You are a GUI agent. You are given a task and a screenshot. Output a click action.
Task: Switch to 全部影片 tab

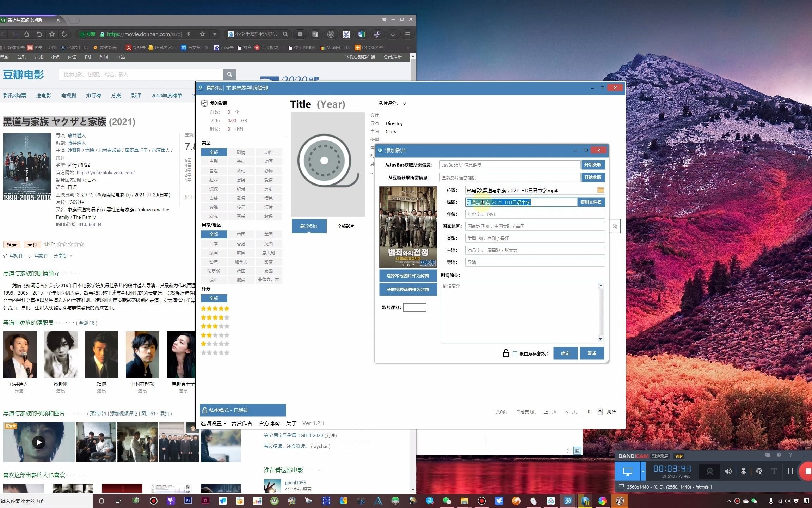(345, 226)
